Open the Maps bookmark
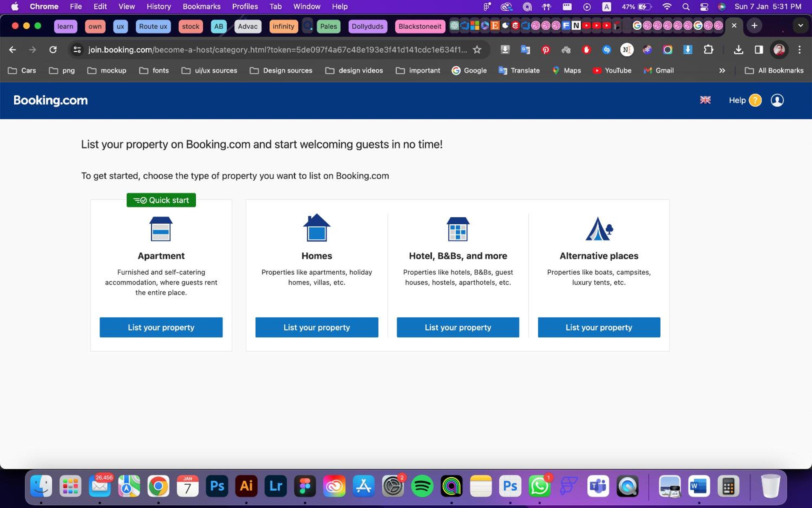Viewport: 812px width, 508px height. click(567, 71)
